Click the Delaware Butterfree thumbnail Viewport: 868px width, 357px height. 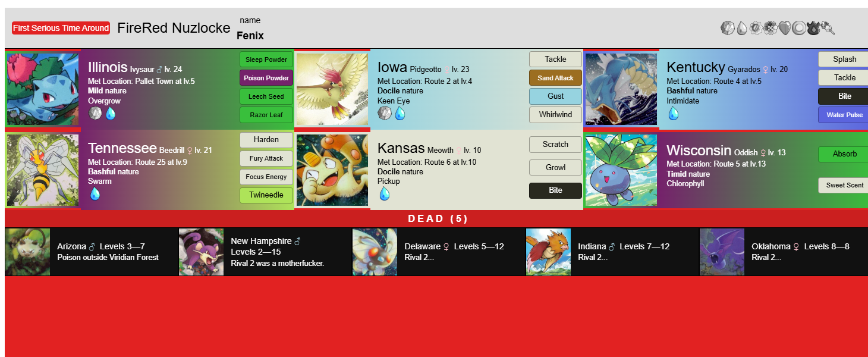pyautogui.click(x=375, y=252)
